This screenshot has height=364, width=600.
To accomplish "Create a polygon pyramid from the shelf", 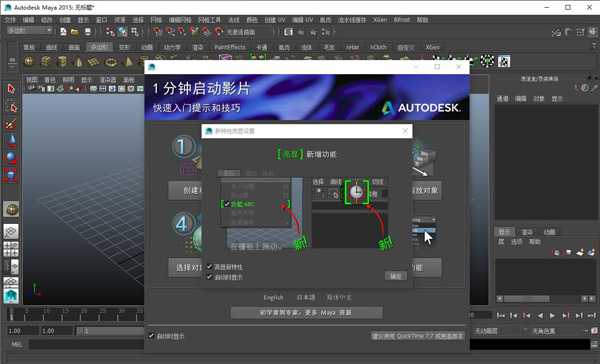I will tap(127, 61).
